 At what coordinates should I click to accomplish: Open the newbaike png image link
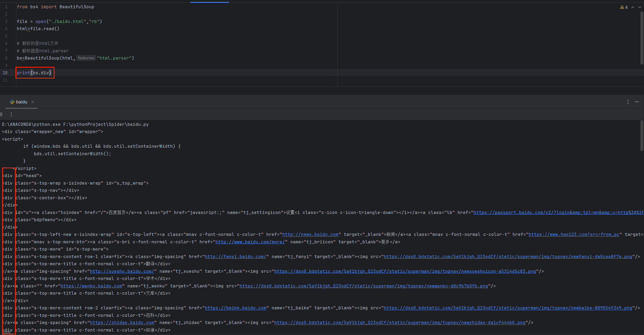click(x=508, y=308)
